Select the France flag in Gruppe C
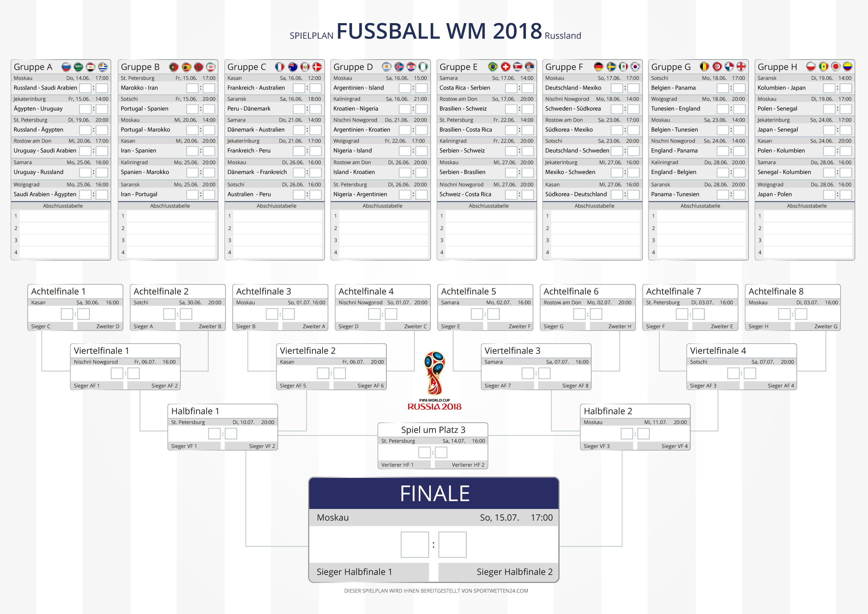 point(280,67)
